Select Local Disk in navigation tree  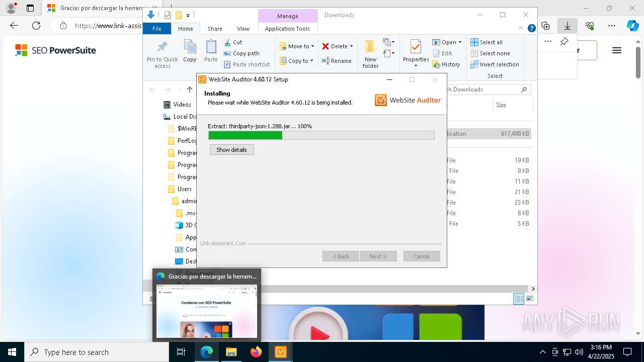coord(179,117)
